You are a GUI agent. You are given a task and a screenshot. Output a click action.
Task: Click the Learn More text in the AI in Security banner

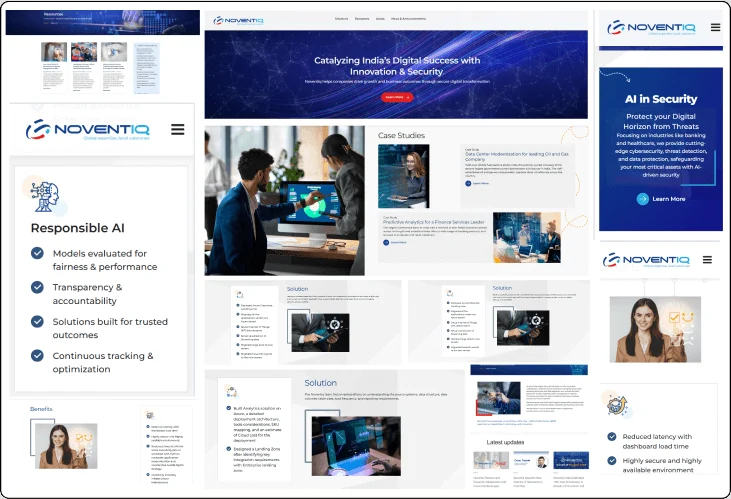tap(669, 199)
